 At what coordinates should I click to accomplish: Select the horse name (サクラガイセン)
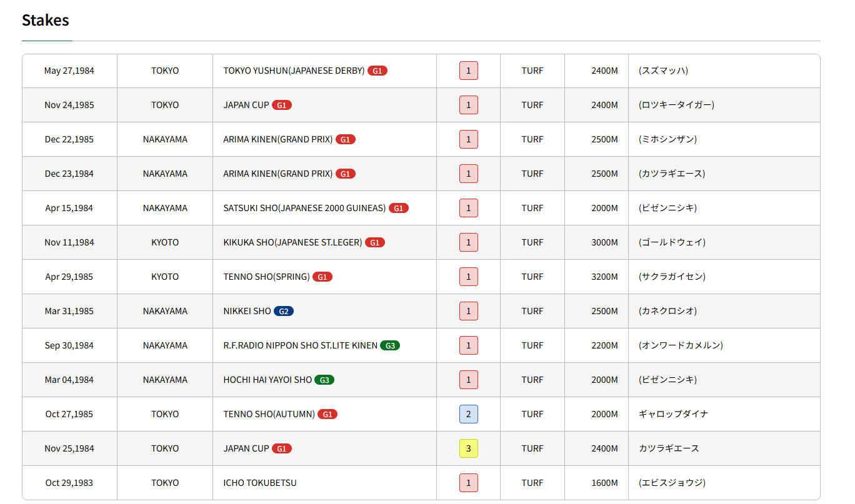(x=672, y=277)
